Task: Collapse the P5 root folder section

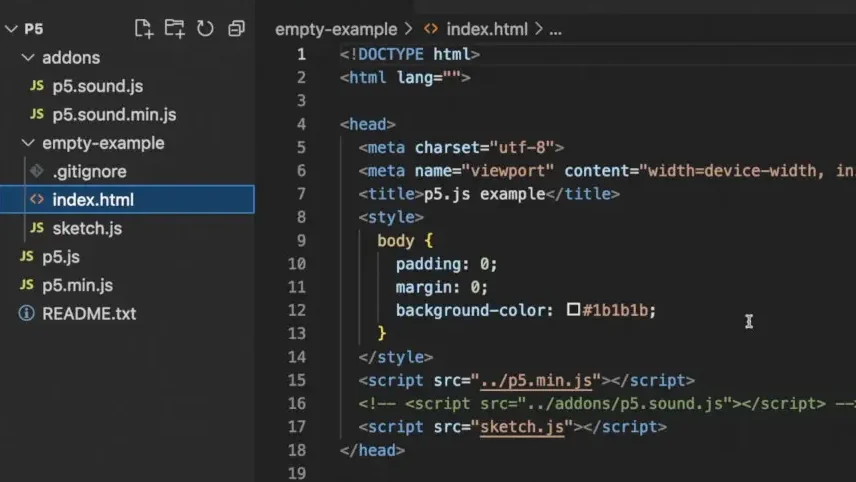Action: point(11,29)
